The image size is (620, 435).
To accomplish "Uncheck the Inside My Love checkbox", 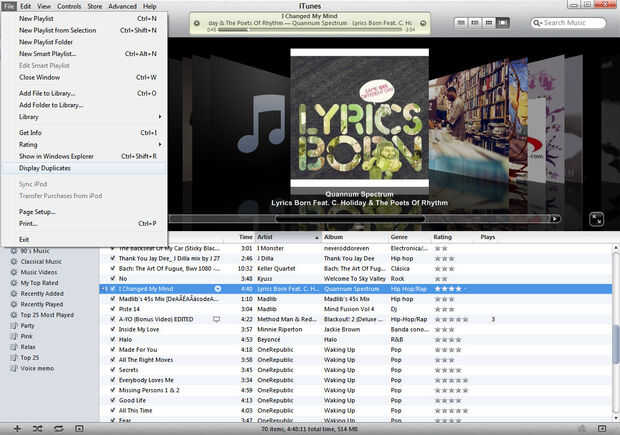I will 112,329.
